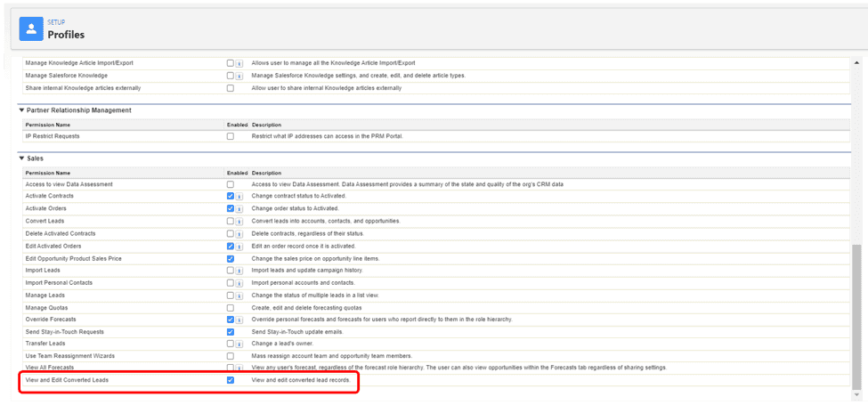This screenshot has height=405, width=868.
Task: Click 'Change contract status to Activated.' description
Action: pyautogui.click(x=299, y=197)
